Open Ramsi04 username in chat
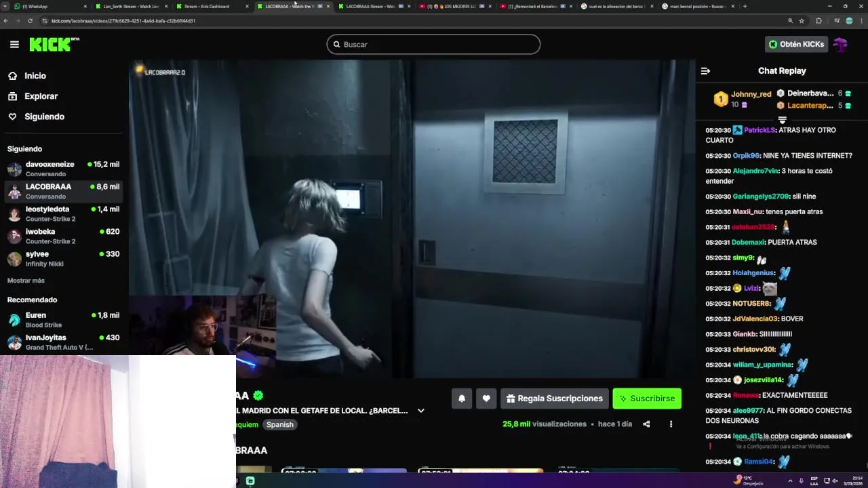 click(759, 462)
